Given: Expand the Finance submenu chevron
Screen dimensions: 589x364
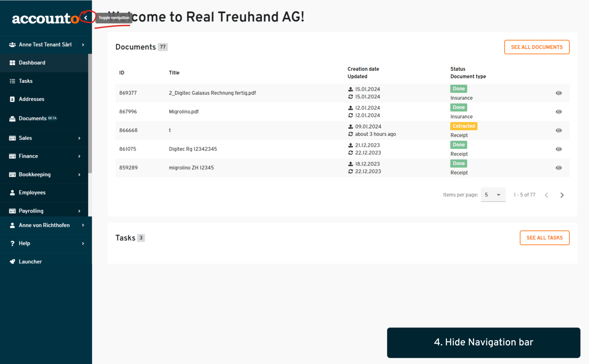Looking at the screenshot, I should click(x=79, y=156).
